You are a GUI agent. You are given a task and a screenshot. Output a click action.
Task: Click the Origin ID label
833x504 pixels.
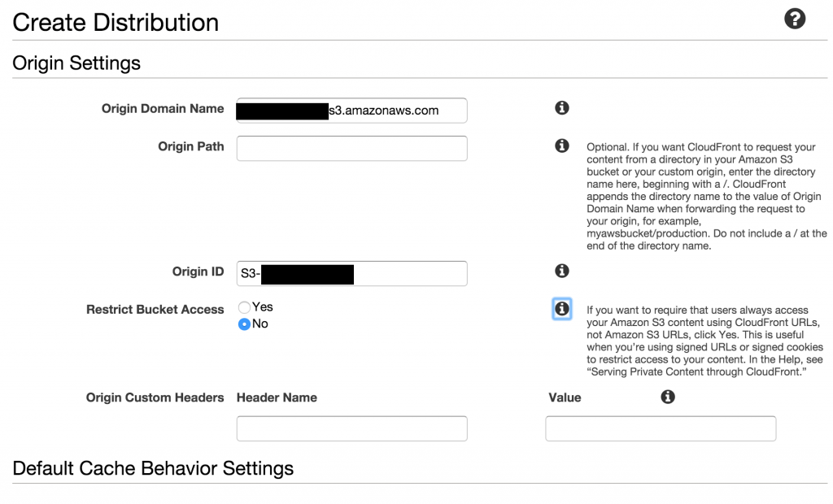point(198,272)
